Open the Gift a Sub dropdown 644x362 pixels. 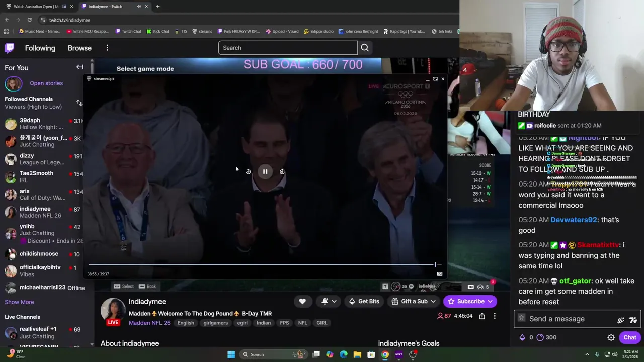414,301
